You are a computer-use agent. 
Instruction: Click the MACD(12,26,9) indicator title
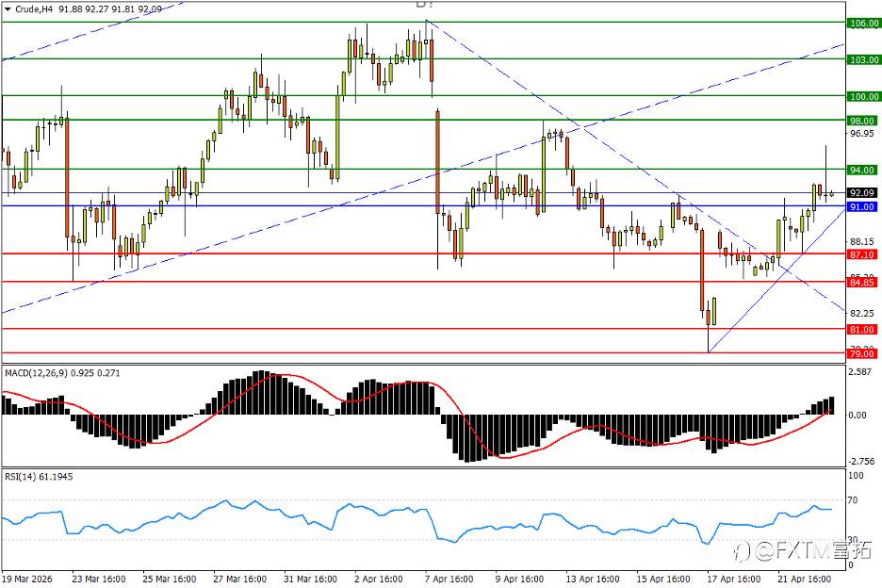[37, 373]
